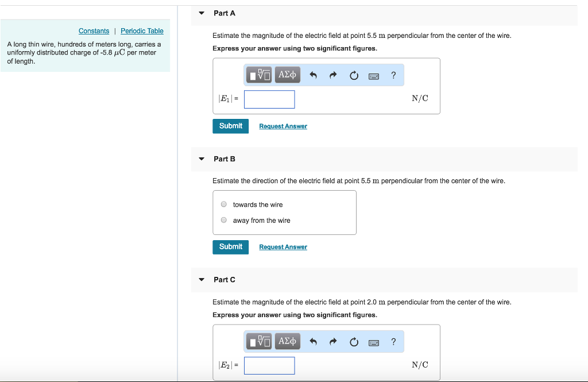Open the Constants link
This screenshot has width=588, height=382.
94,30
